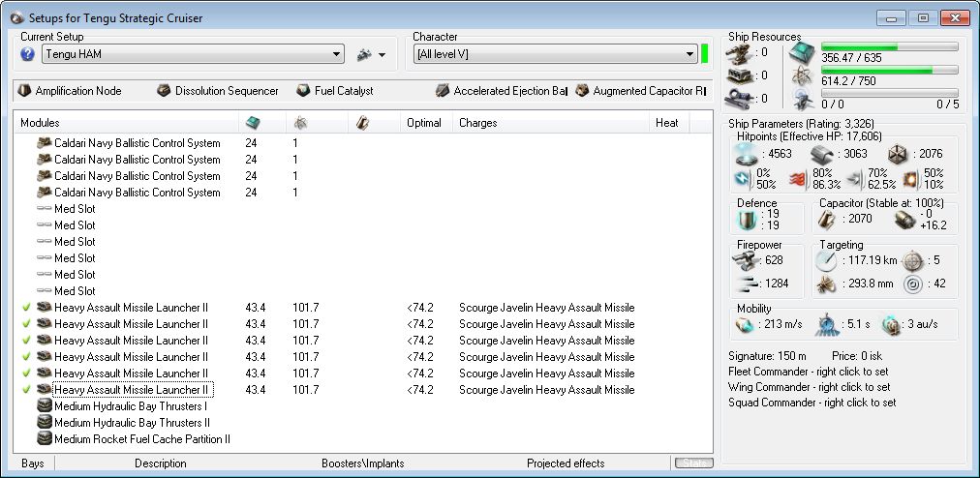Toggle the fourth Heavy Assault Missile Launcher II checkmark
980x478 pixels.
click(x=26, y=357)
